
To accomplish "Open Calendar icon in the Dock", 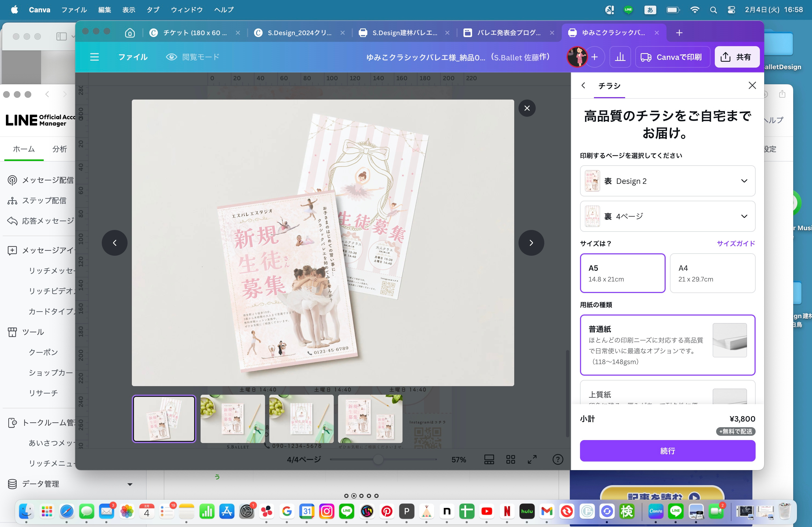I will click(147, 511).
